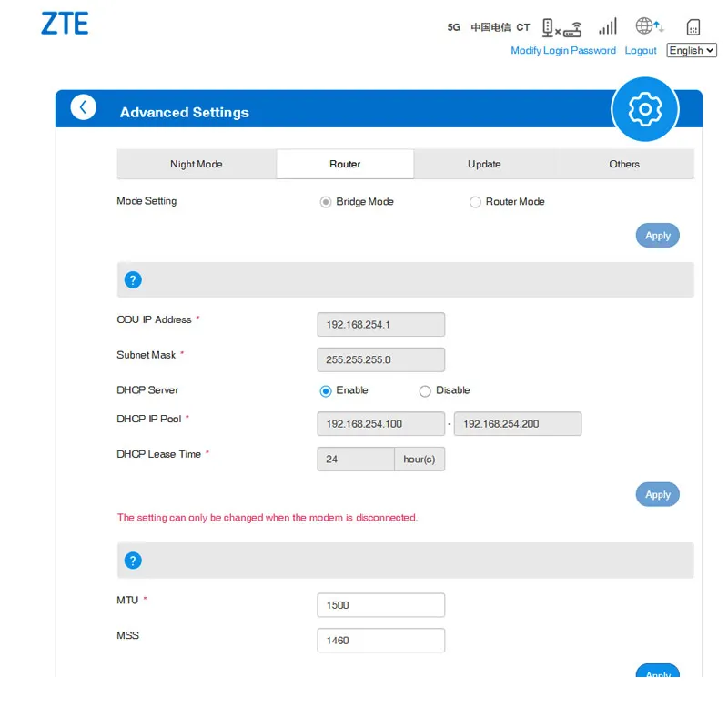Focus the MSS input field

[x=380, y=641]
